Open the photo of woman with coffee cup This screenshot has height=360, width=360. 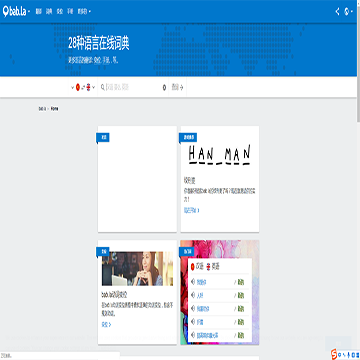(137, 268)
